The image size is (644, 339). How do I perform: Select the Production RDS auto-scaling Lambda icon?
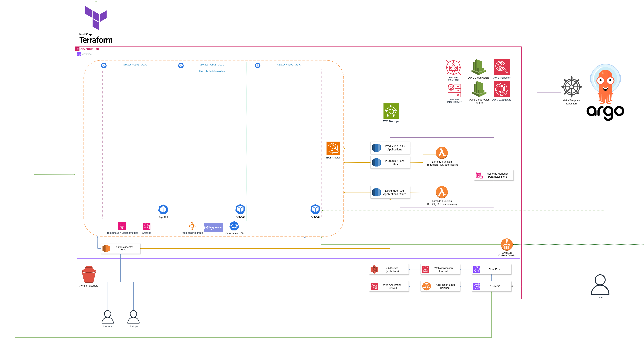coord(442,153)
